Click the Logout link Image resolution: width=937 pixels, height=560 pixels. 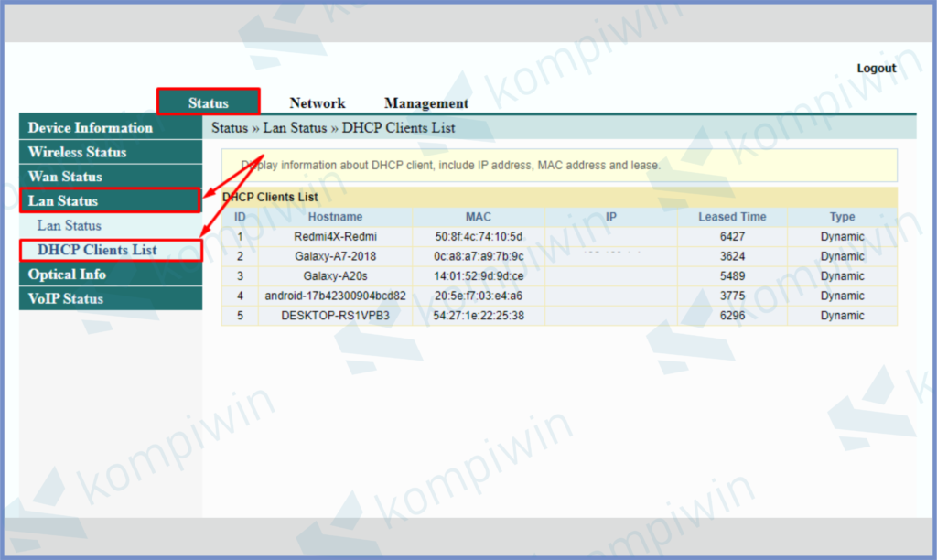pos(876,69)
